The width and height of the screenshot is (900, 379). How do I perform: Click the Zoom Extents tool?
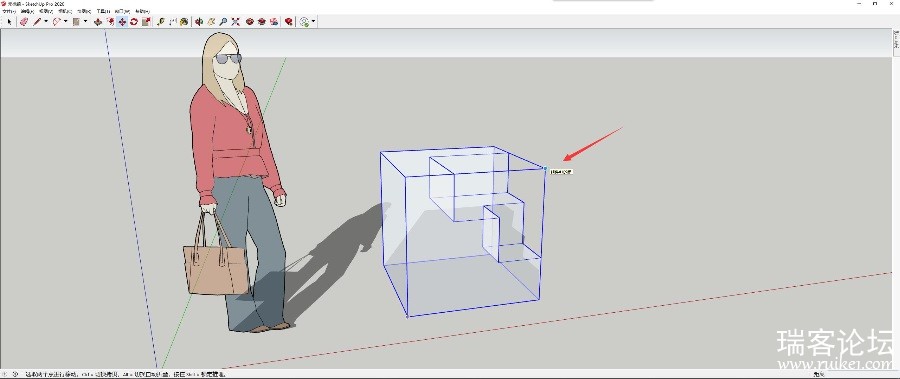coord(235,22)
